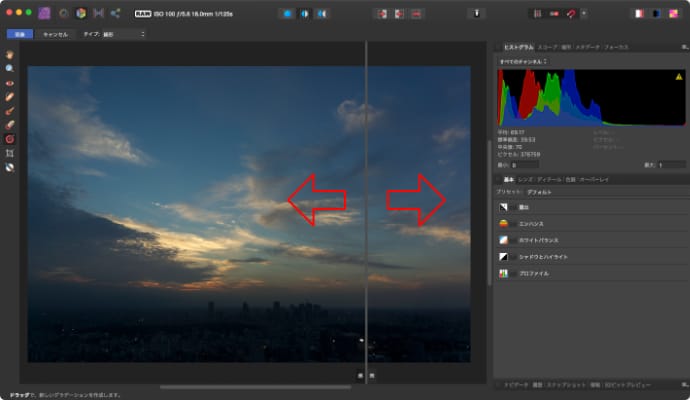The width and height of the screenshot is (690, 400).
Task: Open the Export persona share icon
Action: coord(115,14)
